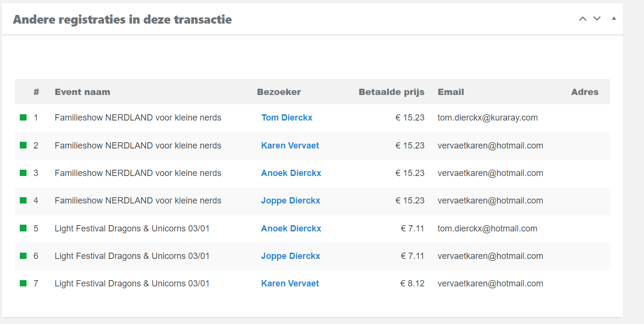
Task: Click the green status square of registration 3
Action: (x=23, y=173)
